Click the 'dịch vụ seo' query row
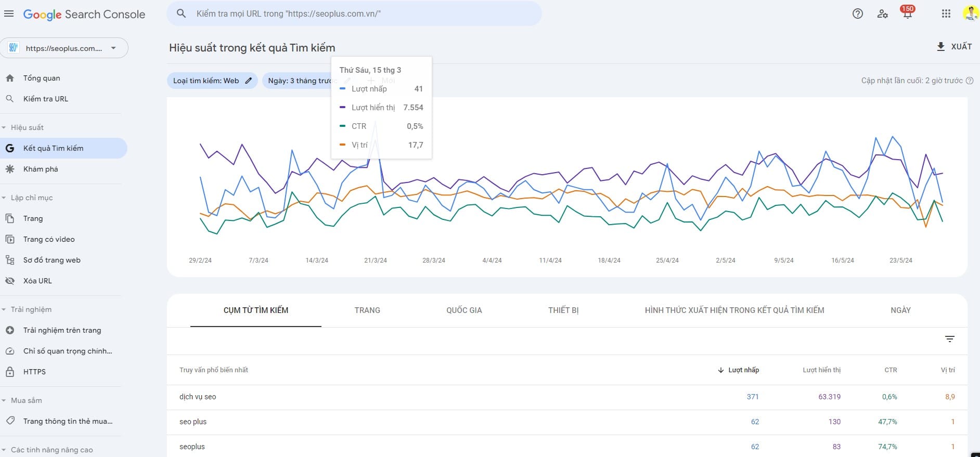 coord(567,397)
